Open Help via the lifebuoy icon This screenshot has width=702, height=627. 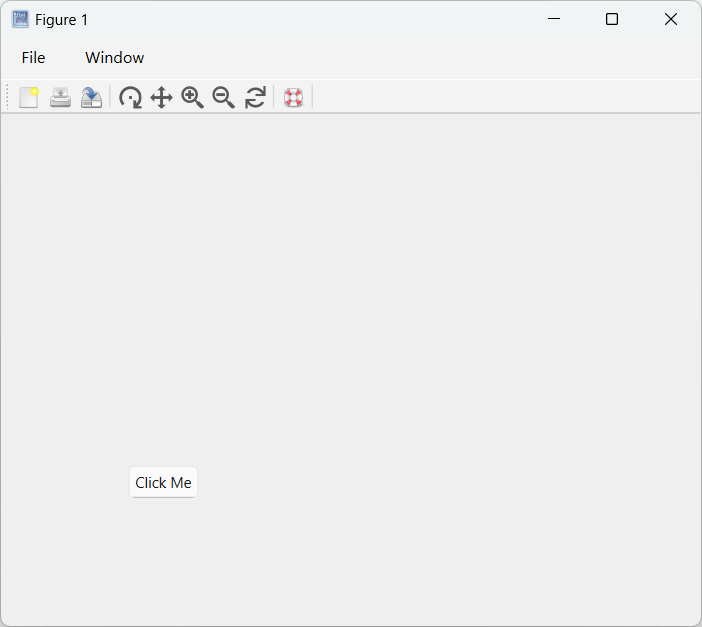pyautogui.click(x=293, y=97)
